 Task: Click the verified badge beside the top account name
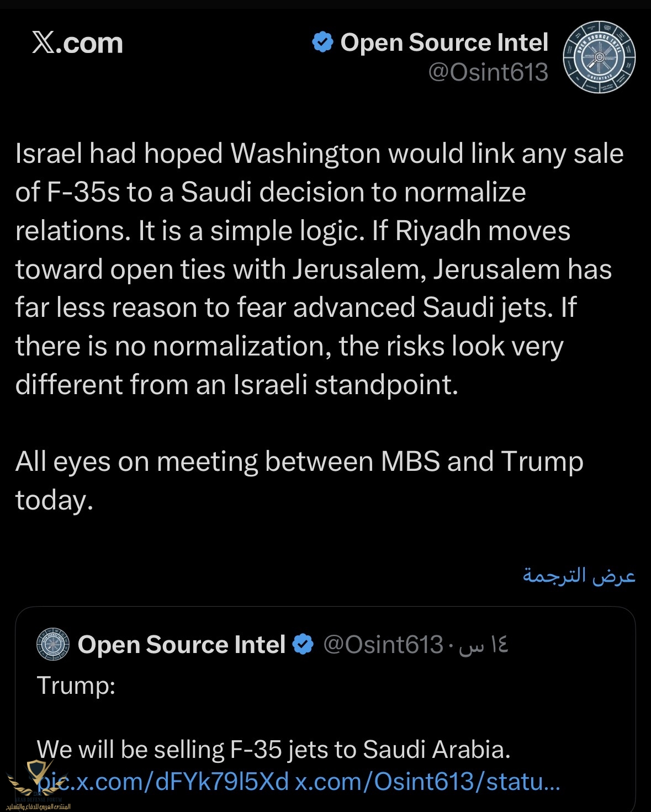tap(322, 42)
